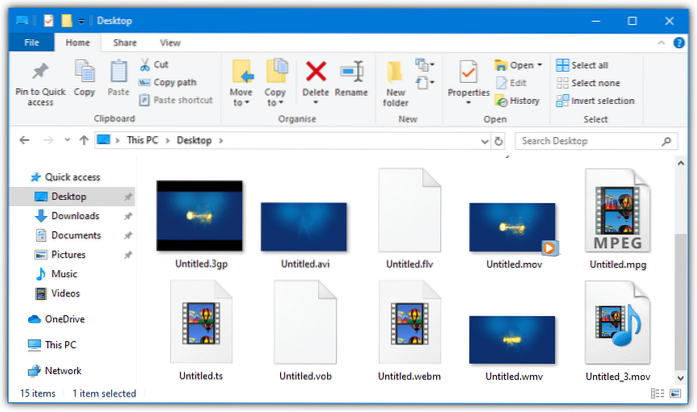697x412 pixels.
Task: Select the Untitled.avi thumbnail
Action: (x=304, y=227)
